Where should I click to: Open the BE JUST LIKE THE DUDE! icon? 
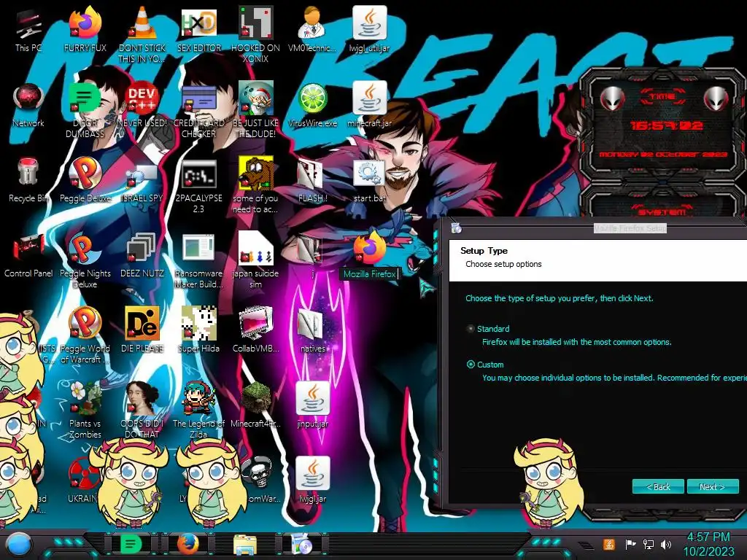tap(256, 98)
